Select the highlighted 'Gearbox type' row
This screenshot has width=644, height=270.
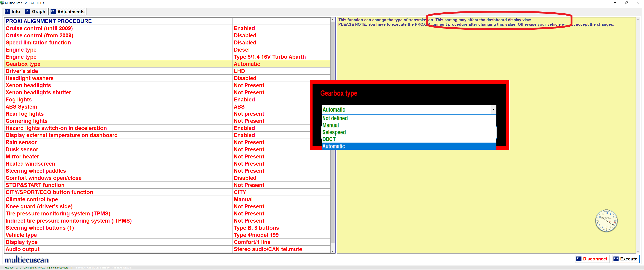pyautogui.click(x=167, y=64)
